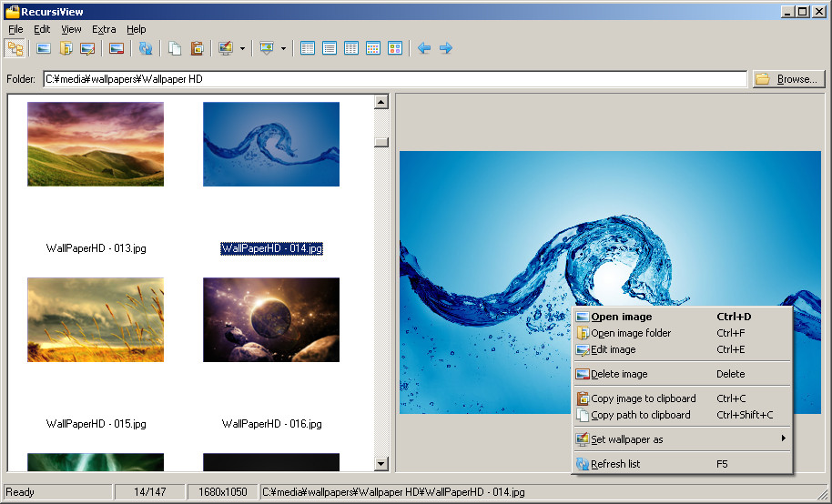Expand the dropdown arrow beside the green-arrow image icon
Viewport: 832px width, 504px height.
click(x=283, y=48)
